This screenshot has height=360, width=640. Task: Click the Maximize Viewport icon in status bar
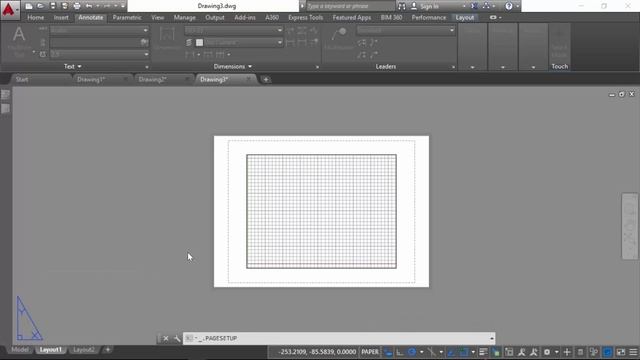click(x=509, y=352)
